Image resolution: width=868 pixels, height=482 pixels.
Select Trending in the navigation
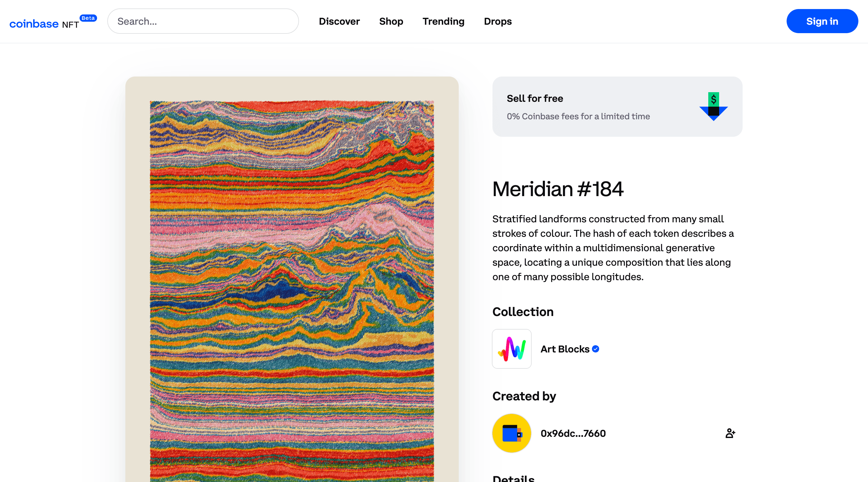[x=443, y=21]
